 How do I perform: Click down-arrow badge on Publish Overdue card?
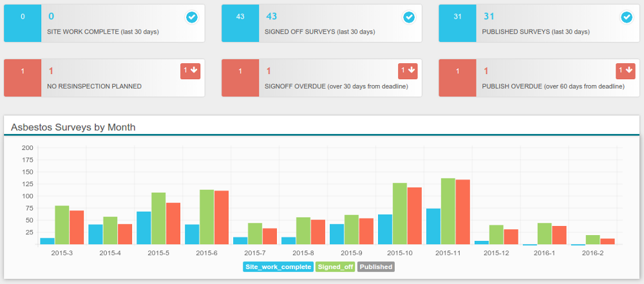point(626,70)
